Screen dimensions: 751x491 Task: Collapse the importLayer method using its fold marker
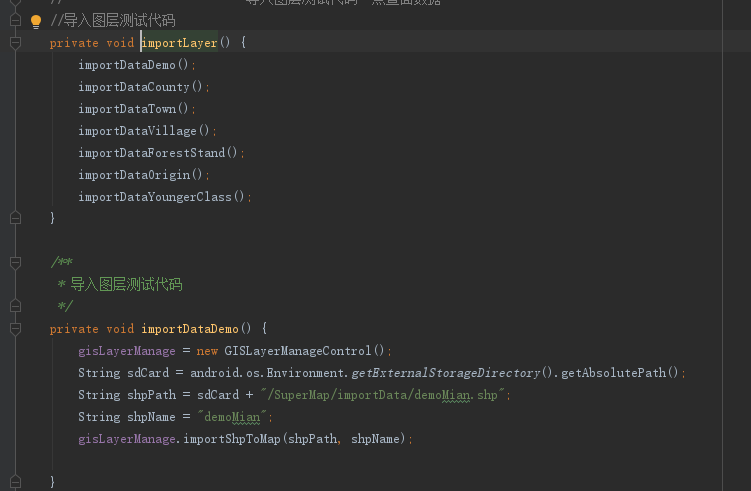click(15, 43)
